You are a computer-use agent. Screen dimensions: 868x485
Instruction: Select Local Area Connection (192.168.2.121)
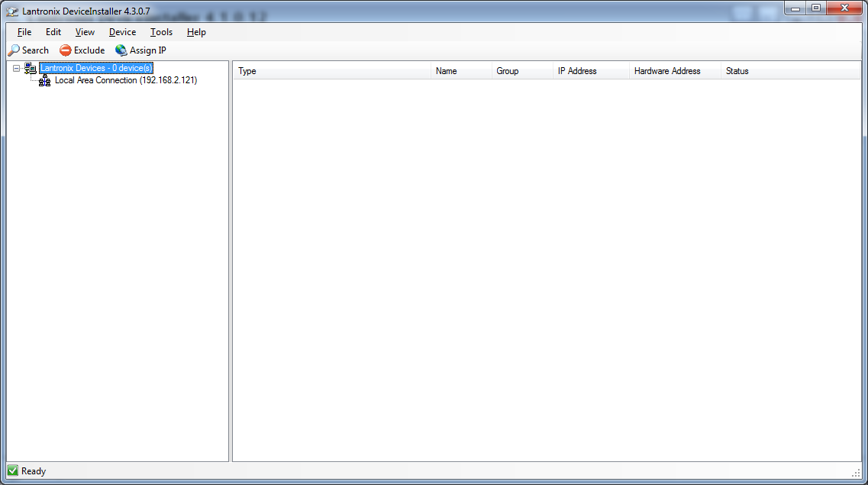(126, 80)
